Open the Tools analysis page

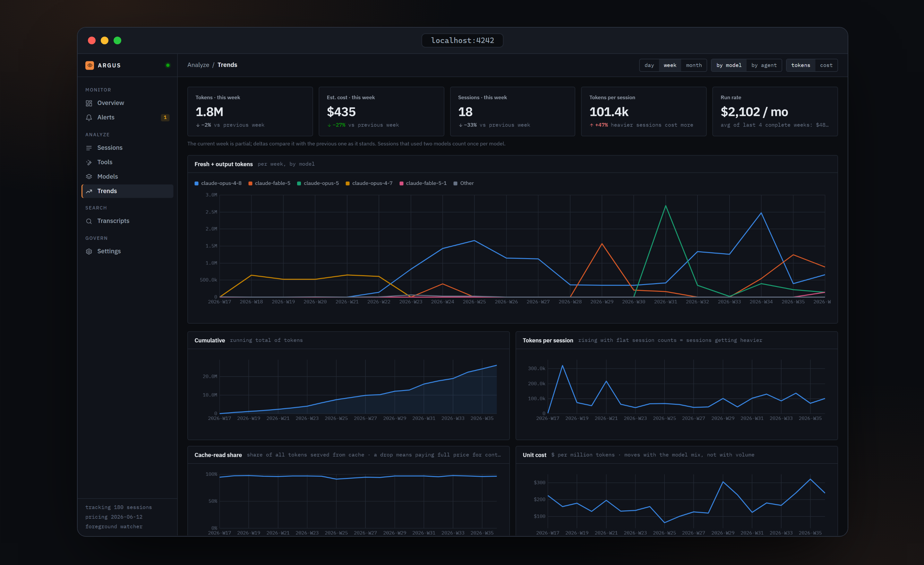pyautogui.click(x=127, y=162)
